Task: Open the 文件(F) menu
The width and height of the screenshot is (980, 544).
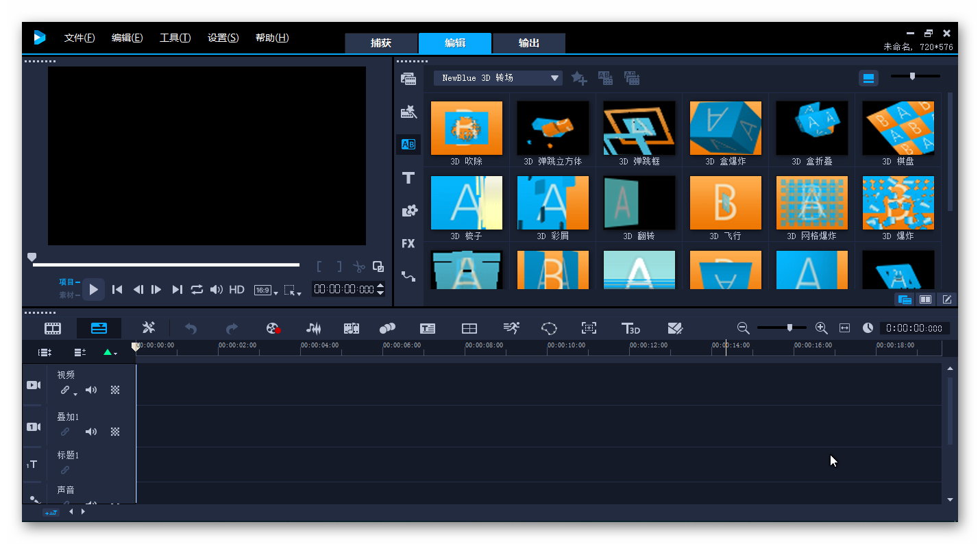Action: pos(79,38)
